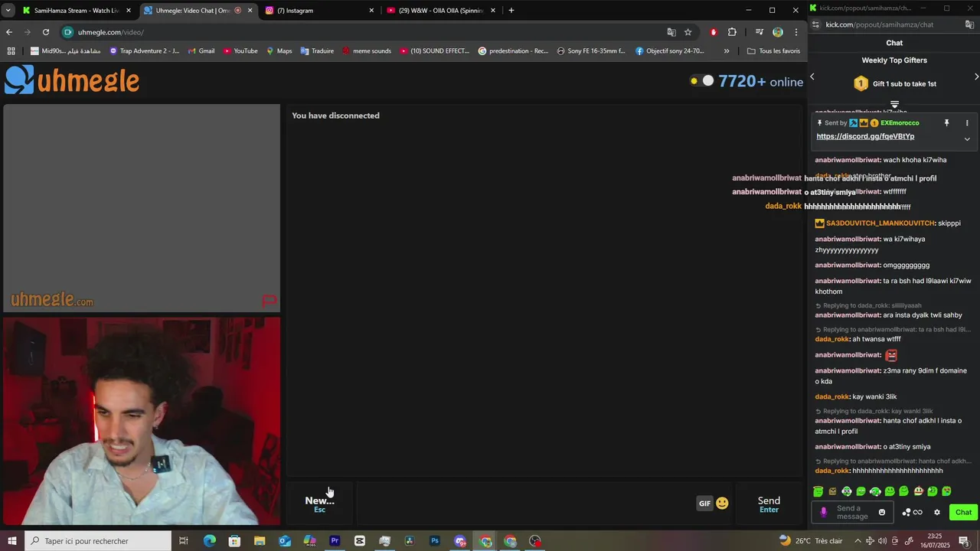Click the Kick chat message input
This screenshot has height=551, width=980.
(852, 512)
